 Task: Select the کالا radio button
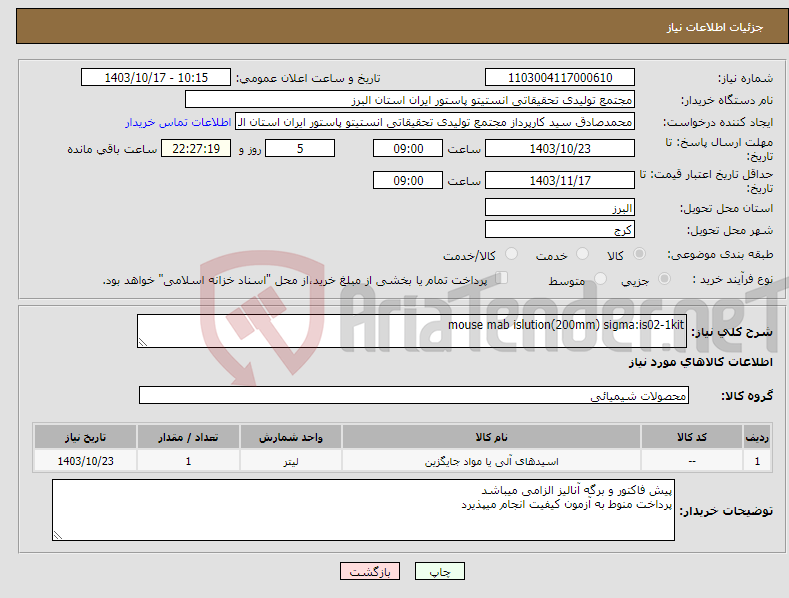pyautogui.click(x=639, y=254)
